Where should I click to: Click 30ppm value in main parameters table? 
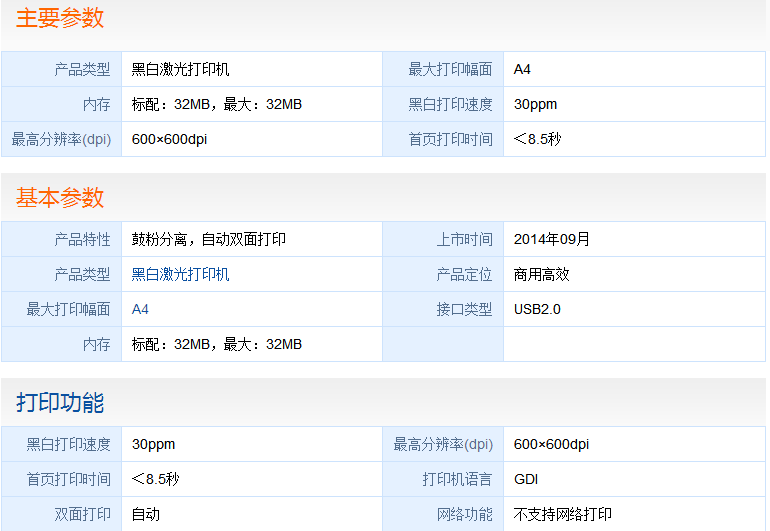535,105
